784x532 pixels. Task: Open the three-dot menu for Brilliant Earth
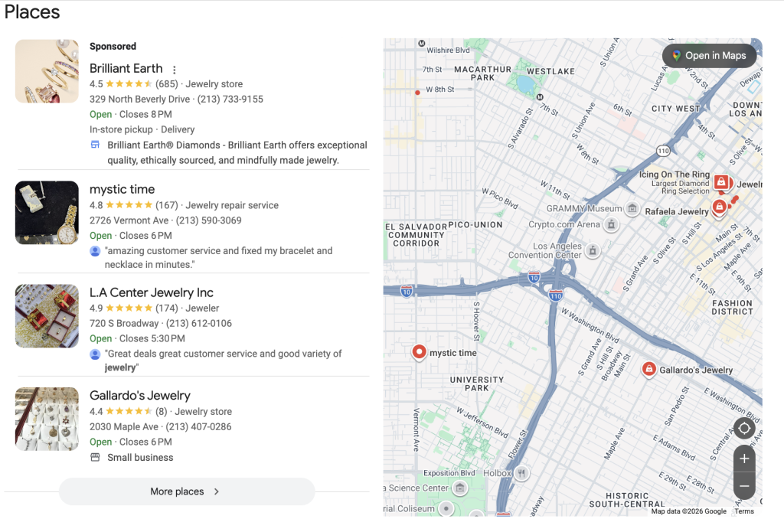(175, 69)
